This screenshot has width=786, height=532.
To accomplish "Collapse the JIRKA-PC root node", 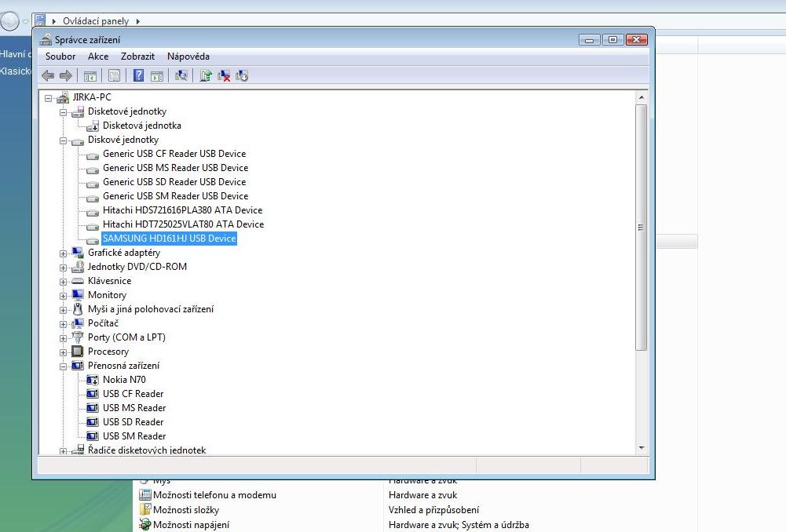I will (x=48, y=98).
